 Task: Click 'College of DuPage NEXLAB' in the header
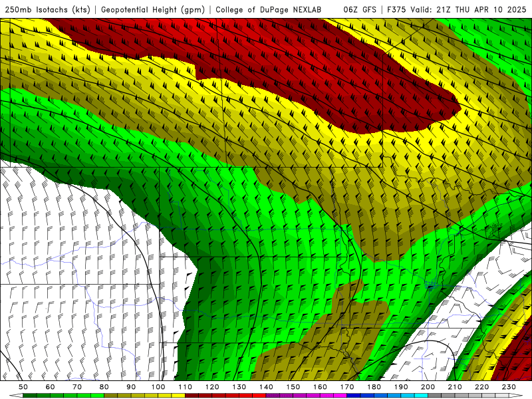(269, 10)
